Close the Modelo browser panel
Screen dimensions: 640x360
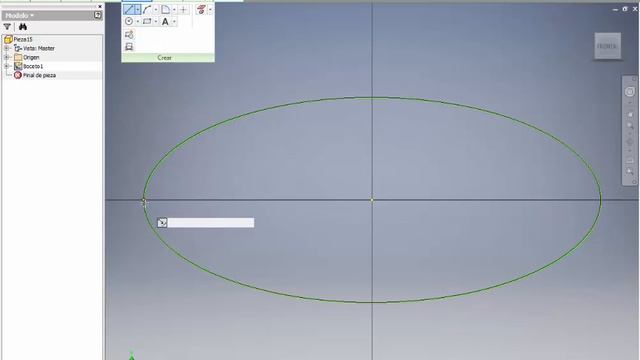point(100,7)
